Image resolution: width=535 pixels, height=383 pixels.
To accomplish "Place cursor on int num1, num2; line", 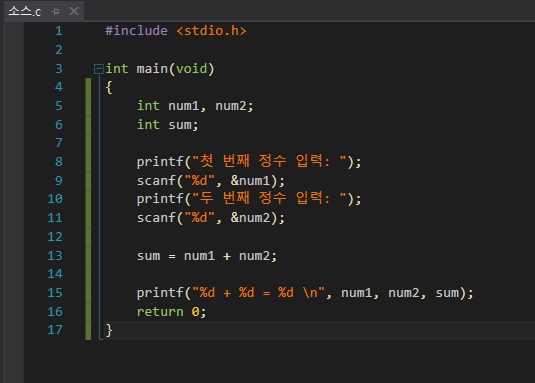I will 195,106.
